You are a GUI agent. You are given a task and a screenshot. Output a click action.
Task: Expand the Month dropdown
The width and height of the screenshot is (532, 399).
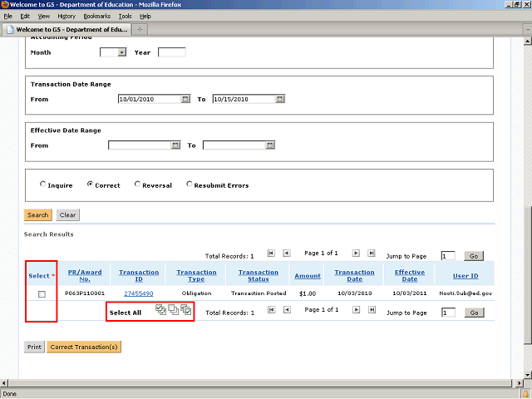(121, 52)
